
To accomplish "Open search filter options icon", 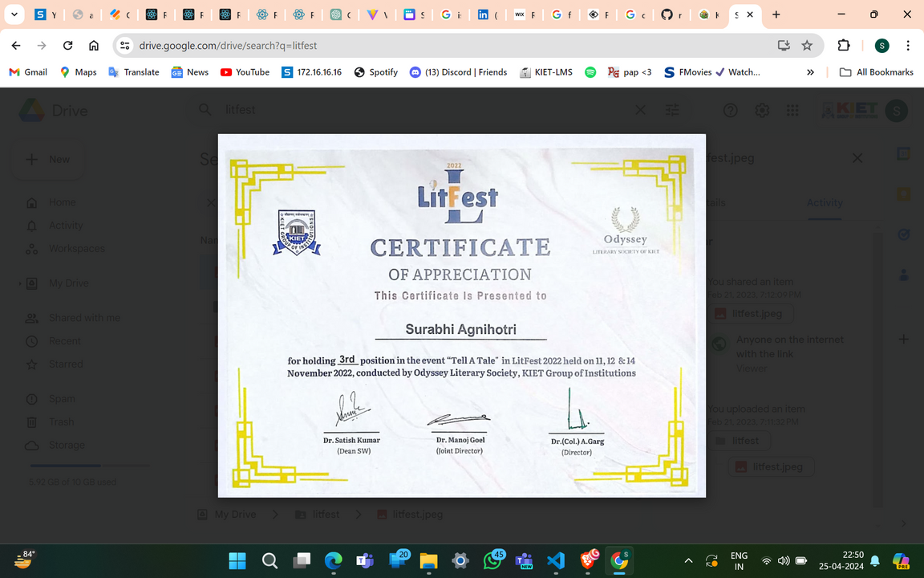I will pos(672,110).
